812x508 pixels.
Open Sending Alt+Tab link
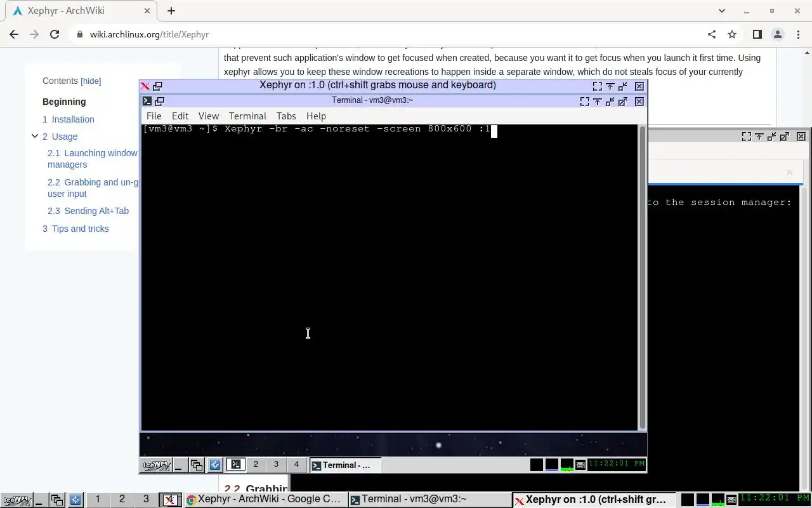(88, 211)
